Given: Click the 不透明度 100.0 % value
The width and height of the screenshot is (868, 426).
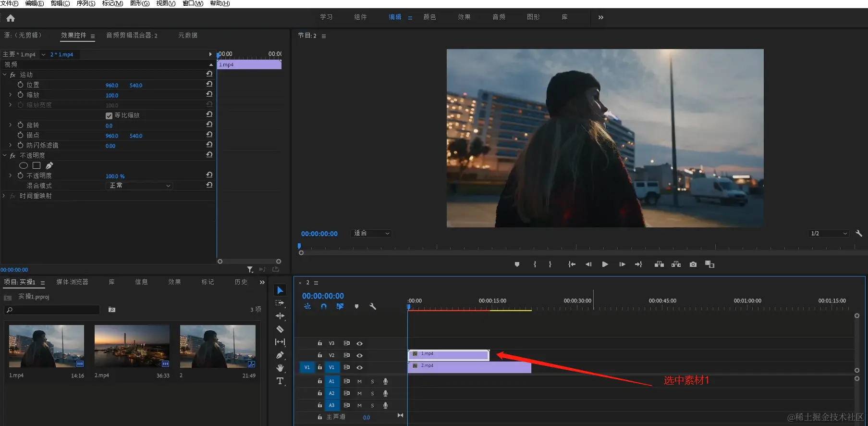Looking at the screenshot, I should click(115, 176).
